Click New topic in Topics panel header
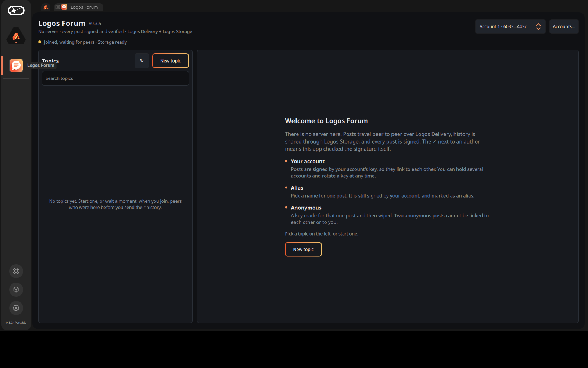Image resolution: width=588 pixels, height=368 pixels. coord(171,61)
